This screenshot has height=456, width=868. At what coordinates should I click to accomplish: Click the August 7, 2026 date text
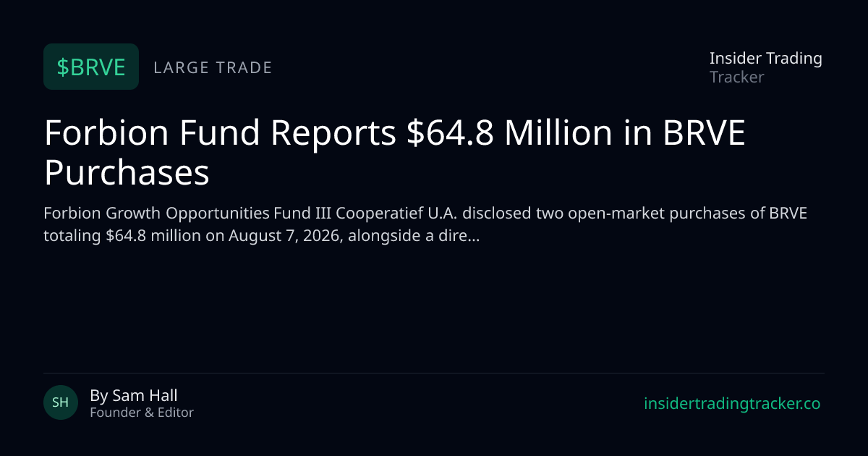[285, 235]
